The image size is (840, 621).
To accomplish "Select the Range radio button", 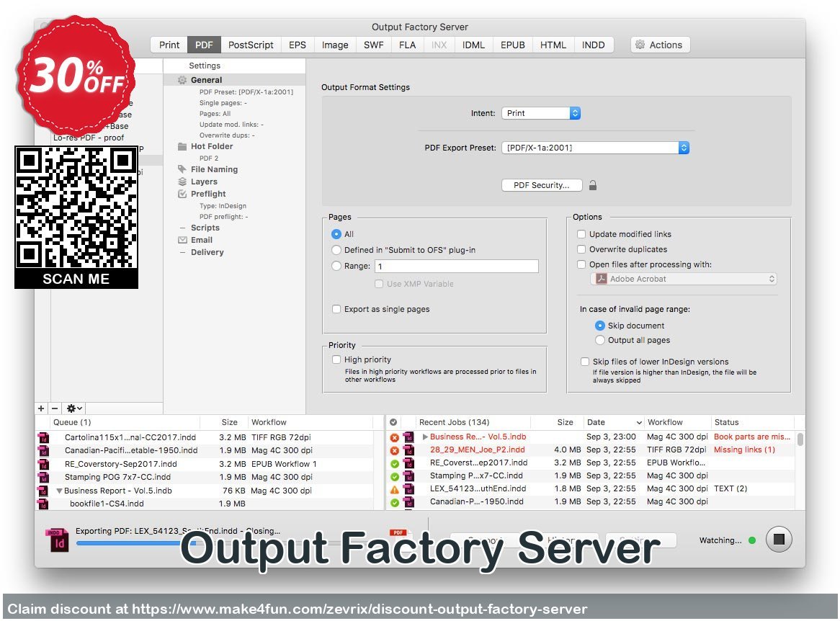I will click(x=336, y=266).
